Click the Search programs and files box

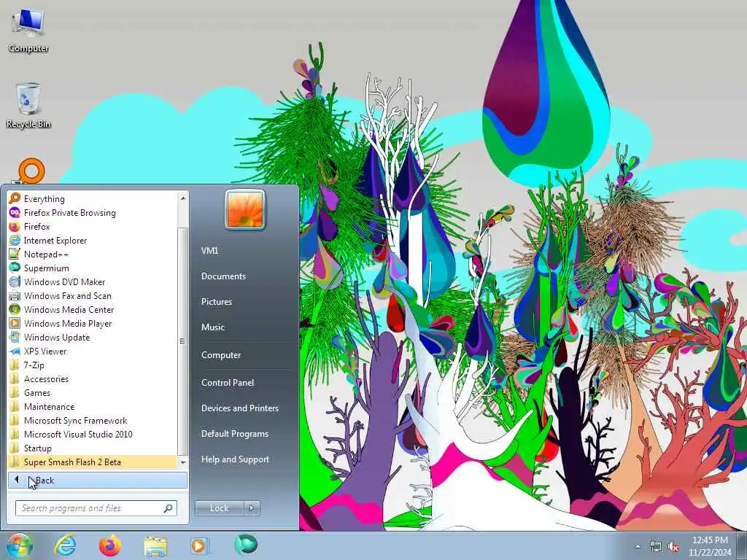click(96, 508)
